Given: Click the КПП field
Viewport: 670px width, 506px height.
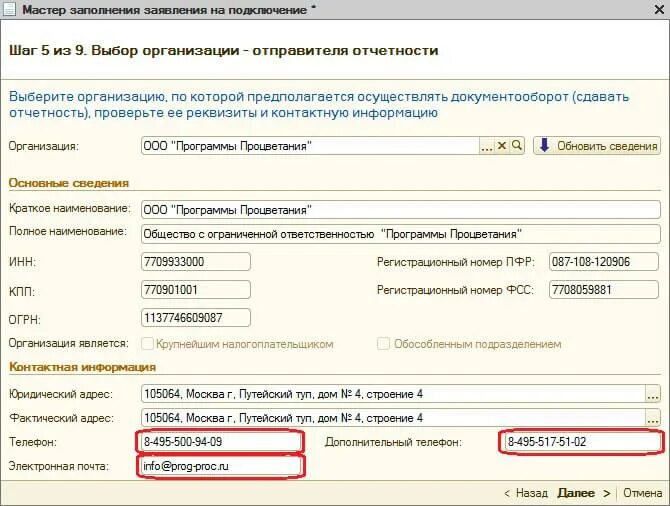Looking at the screenshot, I should (196, 290).
